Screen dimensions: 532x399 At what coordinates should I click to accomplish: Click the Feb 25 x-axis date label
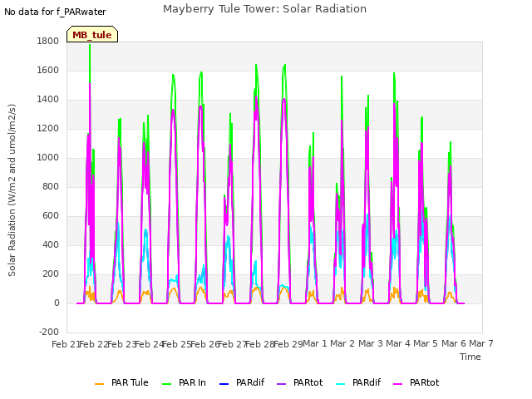(x=177, y=344)
